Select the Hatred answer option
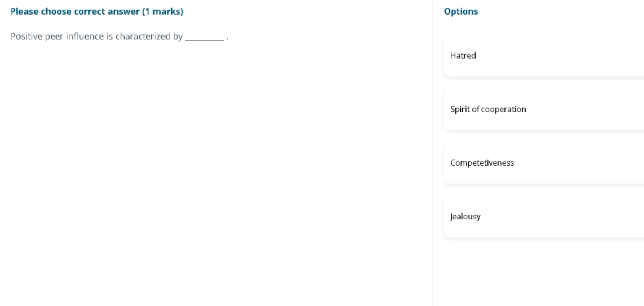 click(x=544, y=56)
